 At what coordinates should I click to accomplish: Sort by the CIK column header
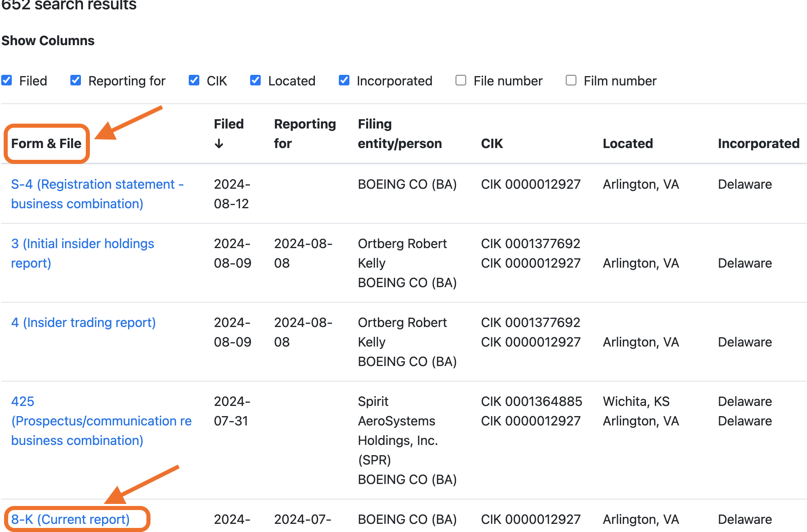tap(492, 144)
